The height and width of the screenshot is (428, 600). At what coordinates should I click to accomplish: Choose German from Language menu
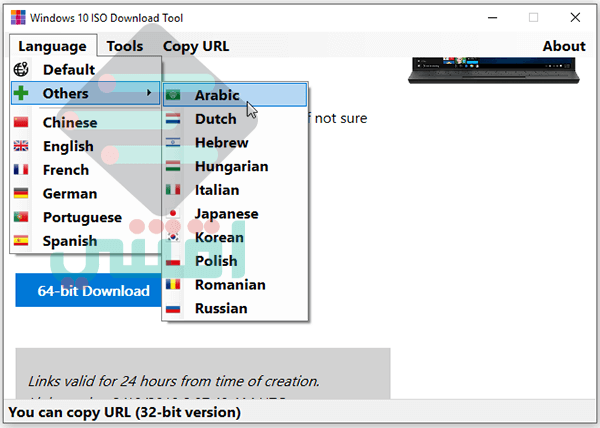pos(85,194)
